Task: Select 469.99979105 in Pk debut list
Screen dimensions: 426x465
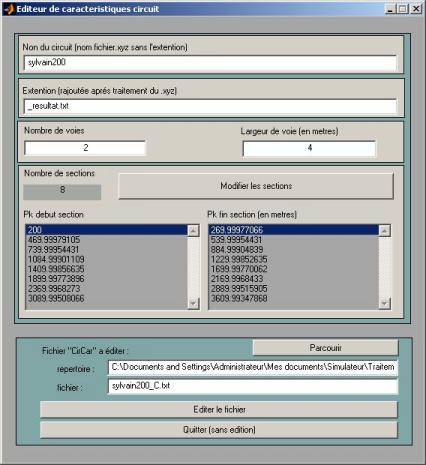Action: tap(107, 240)
